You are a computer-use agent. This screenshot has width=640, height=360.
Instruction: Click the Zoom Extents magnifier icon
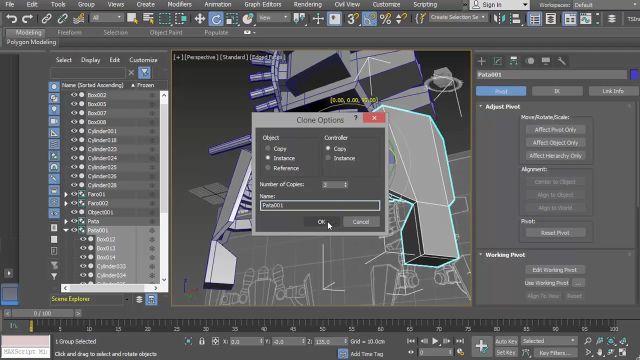(587, 341)
